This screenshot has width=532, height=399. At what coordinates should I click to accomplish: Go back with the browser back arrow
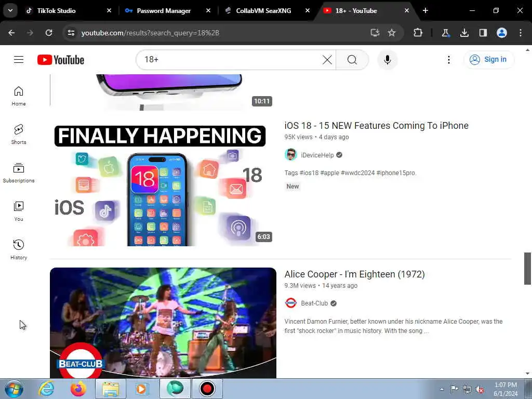(x=11, y=33)
